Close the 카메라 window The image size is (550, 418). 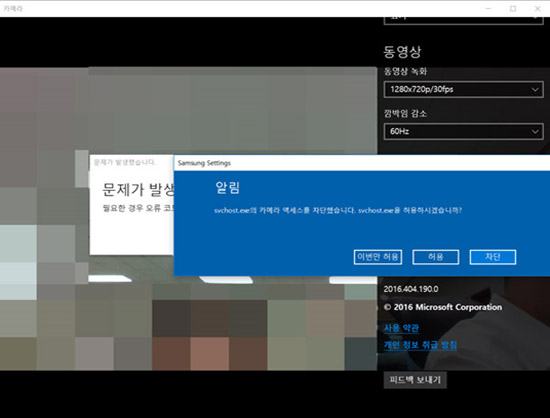pos(537,8)
